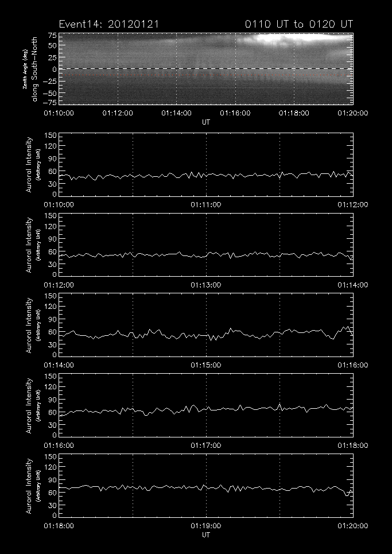Select the "01:18:00" label under the last plot
This screenshot has height=554, width=392.
[x=59, y=526]
